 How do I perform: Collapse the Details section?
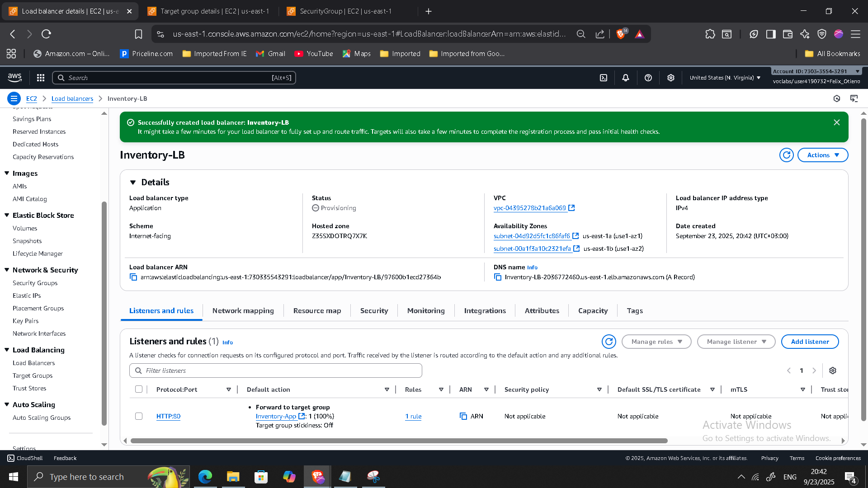133,183
